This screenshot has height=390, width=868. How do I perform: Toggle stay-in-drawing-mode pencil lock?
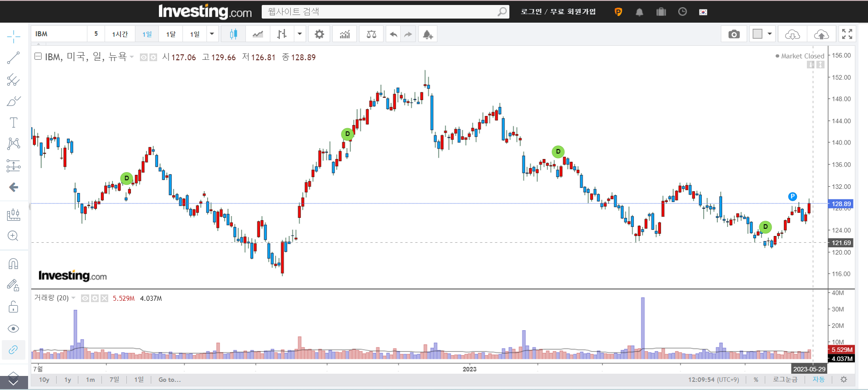14,285
